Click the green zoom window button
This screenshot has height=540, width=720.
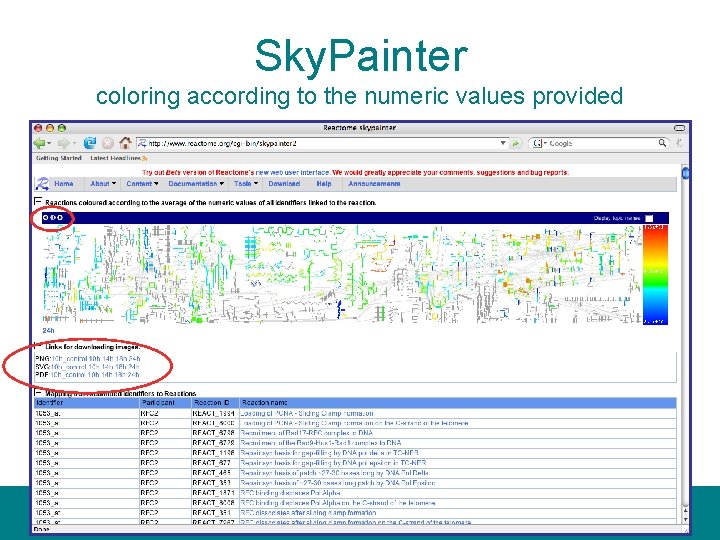[x=62, y=128]
